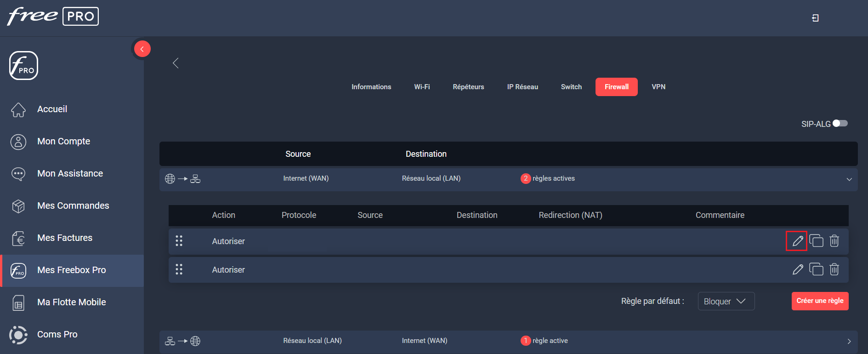Open Ma Flotte Mobile from sidebar
Viewport: 868px width, 354px height.
pos(71,303)
